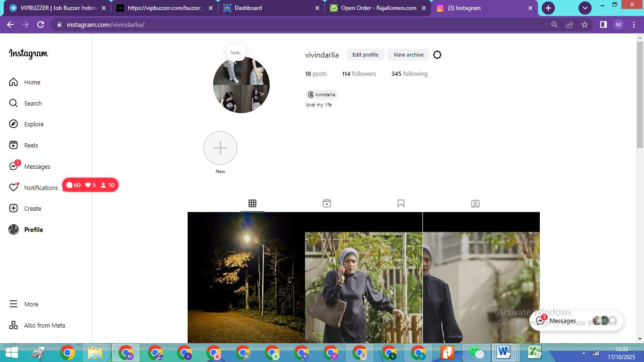Switch to the Saved bookmark tab
The height and width of the screenshot is (362, 644).
[x=401, y=204]
